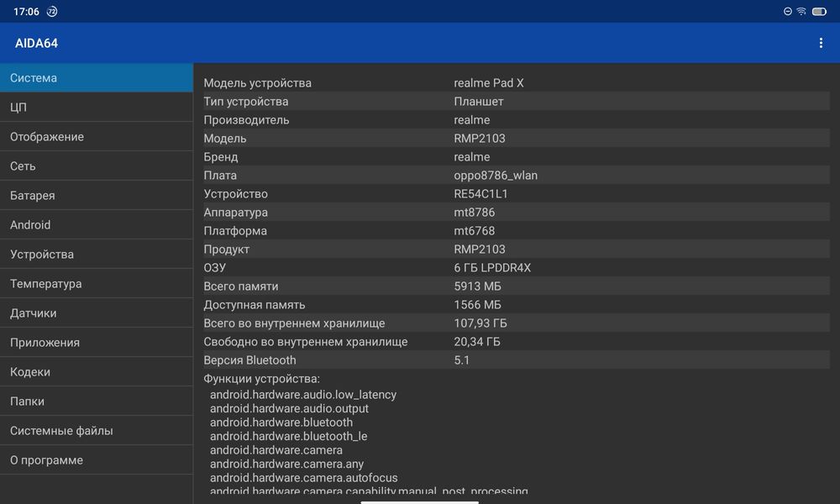Screen dimensions: 840x504
Task: Tap the battery indicator icon
Action: (821, 12)
